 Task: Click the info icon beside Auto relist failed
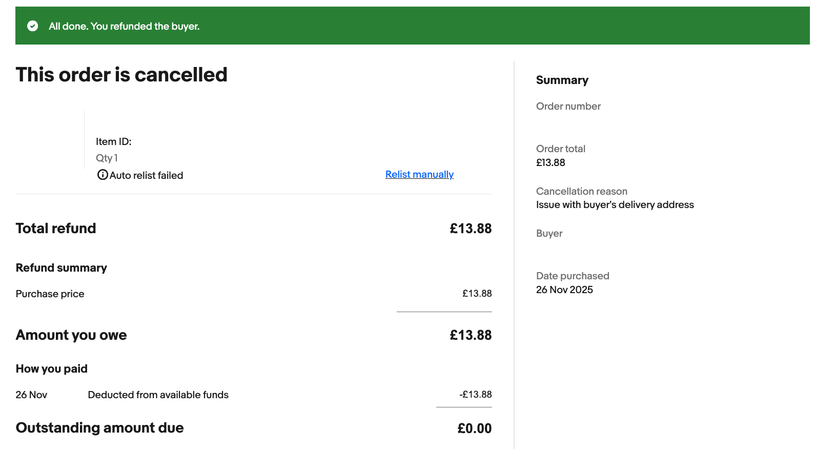pos(102,175)
